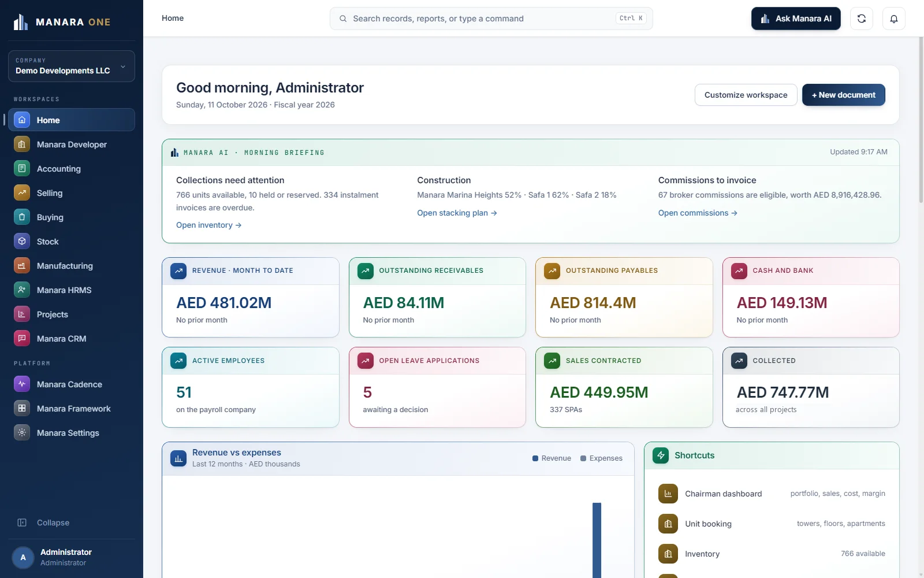This screenshot has height=578, width=924.
Task: Click Customize workspace button
Action: point(746,95)
